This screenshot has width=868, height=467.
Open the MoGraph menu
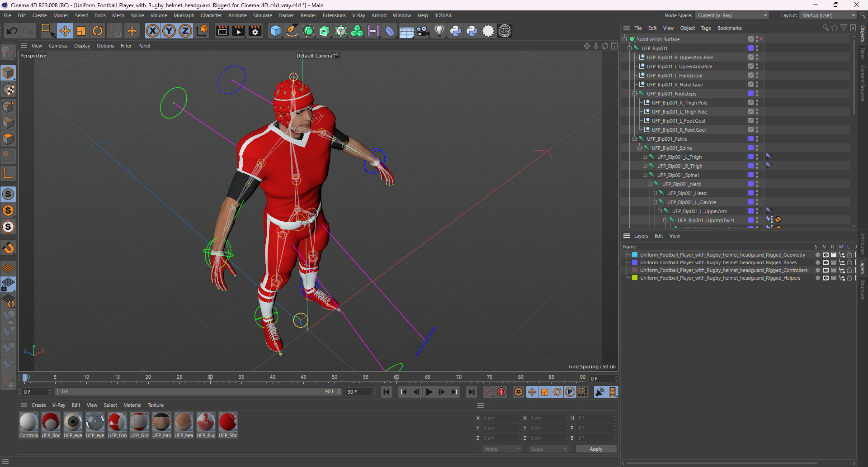click(184, 15)
